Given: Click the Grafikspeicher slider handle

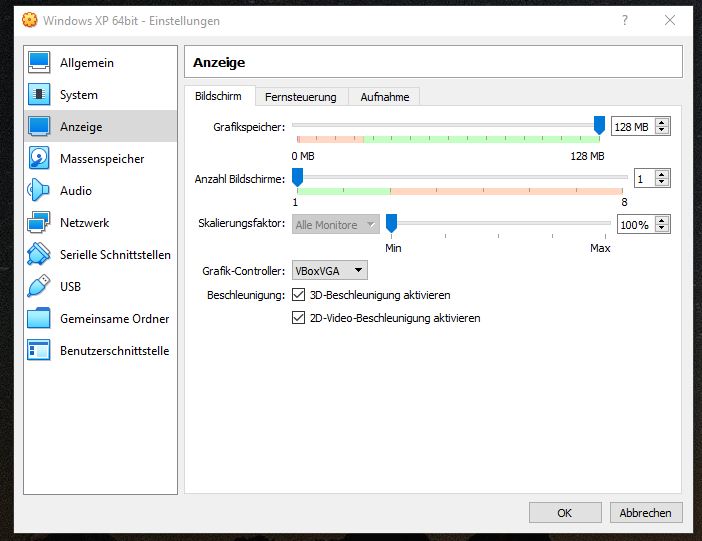Looking at the screenshot, I should pyautogui.click(x=599, y=125).
